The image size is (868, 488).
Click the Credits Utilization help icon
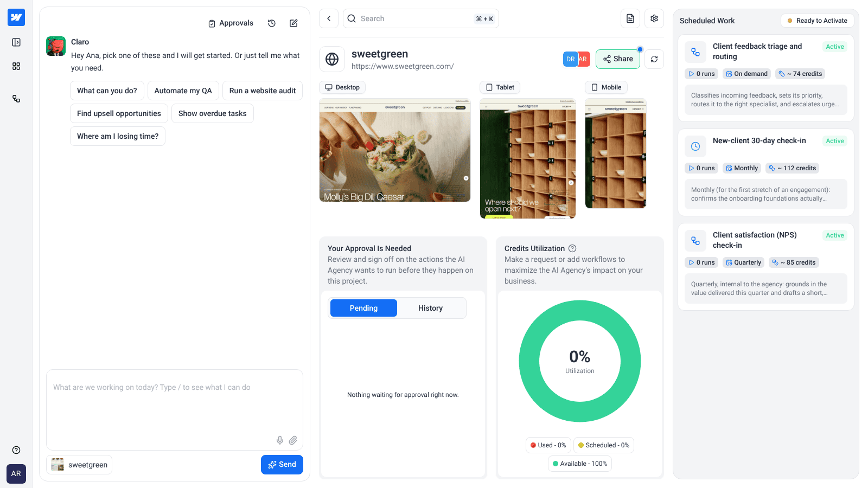click(x=572, y=248)
